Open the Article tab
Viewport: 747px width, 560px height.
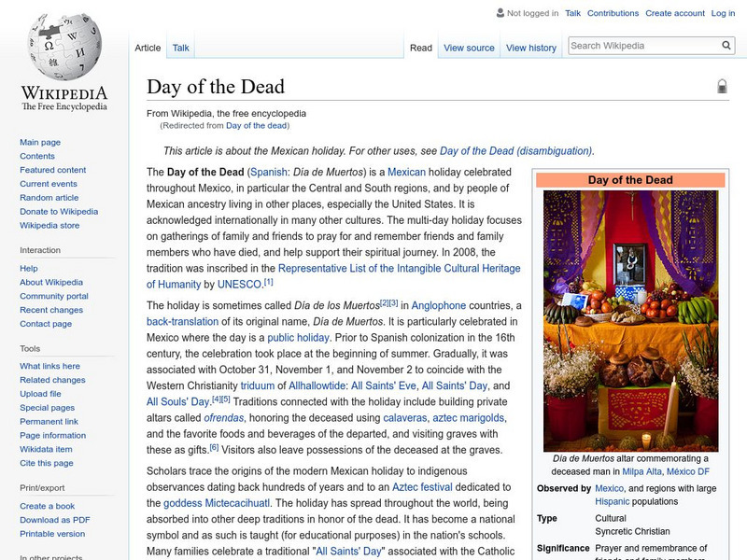click(148, 48)
